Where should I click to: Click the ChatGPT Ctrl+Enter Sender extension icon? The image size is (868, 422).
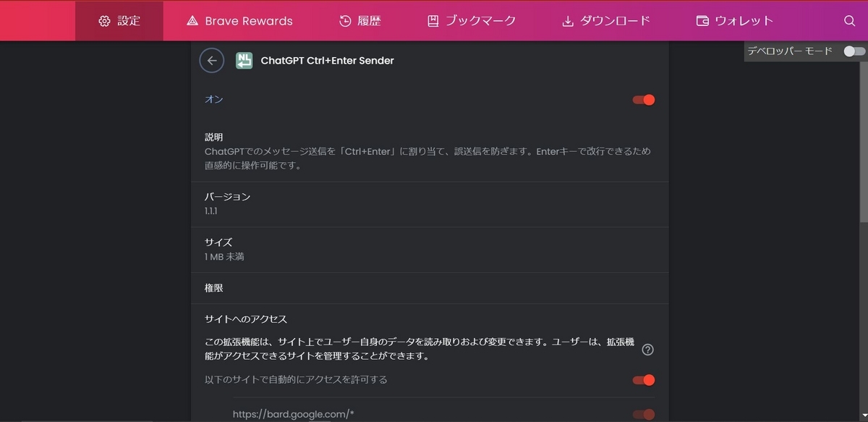click(244, 61)
